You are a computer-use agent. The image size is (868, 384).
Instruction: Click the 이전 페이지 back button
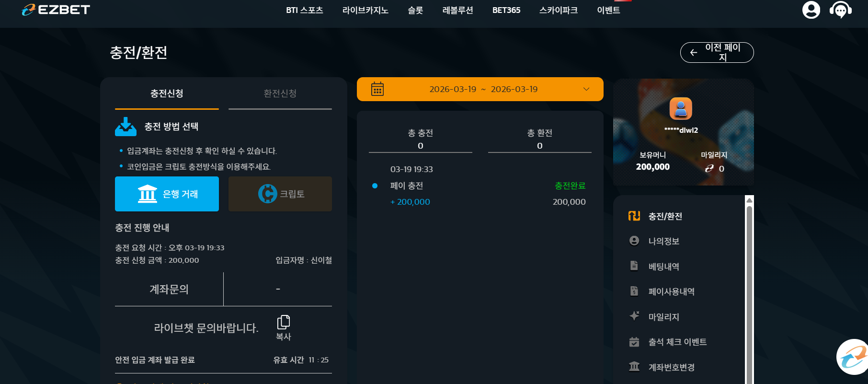[x=717, y=52]
